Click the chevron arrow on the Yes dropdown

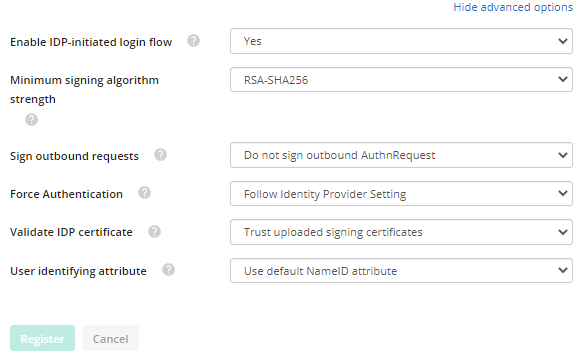tap(563, 41)
